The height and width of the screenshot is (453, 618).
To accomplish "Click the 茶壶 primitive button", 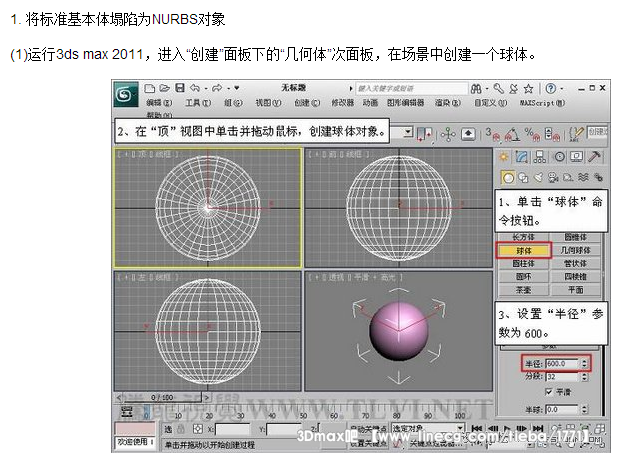I will pyautogui.click(x=523, y=290).
